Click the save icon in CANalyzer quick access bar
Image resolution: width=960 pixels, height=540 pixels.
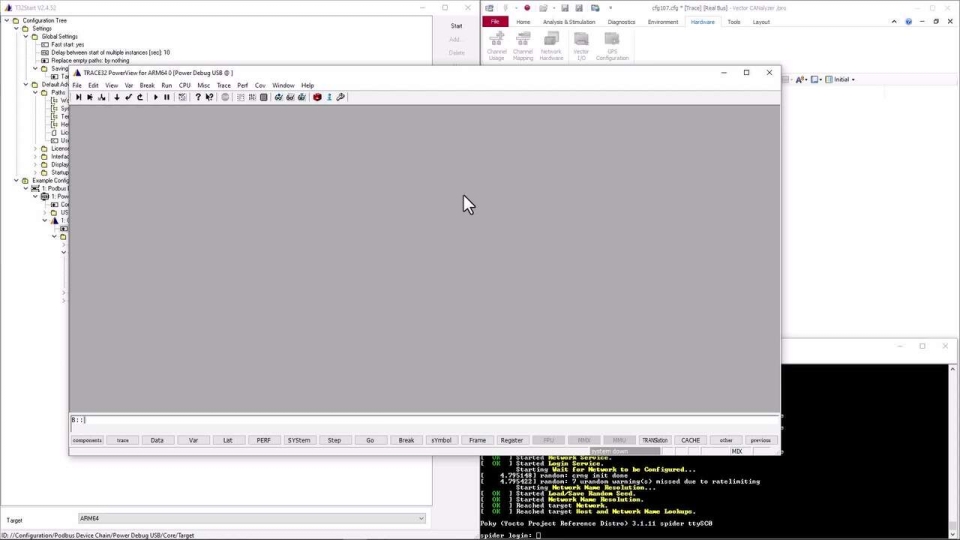564,8
